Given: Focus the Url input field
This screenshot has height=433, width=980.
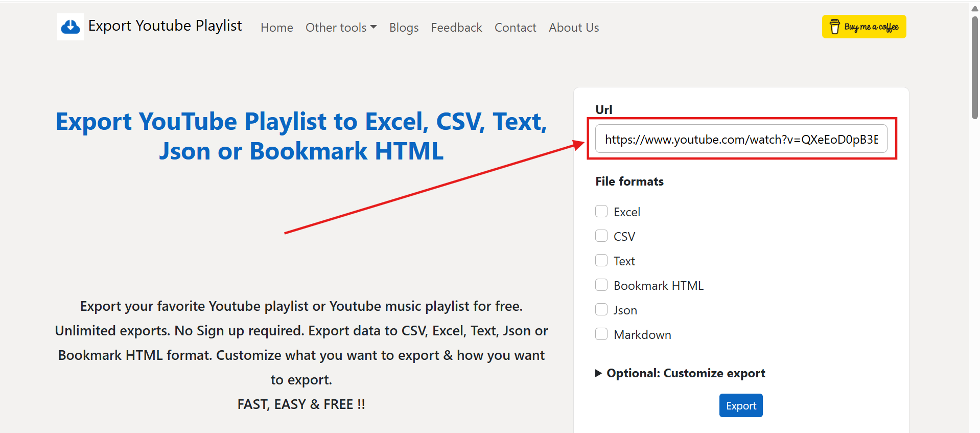Looking at the screenshot, I should click(741, 139).
